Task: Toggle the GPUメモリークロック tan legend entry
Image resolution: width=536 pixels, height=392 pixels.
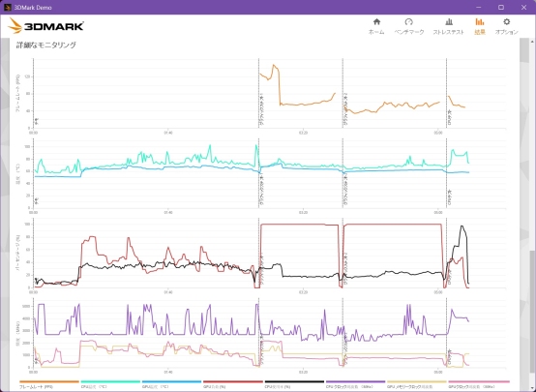Action: pos(416,384)
